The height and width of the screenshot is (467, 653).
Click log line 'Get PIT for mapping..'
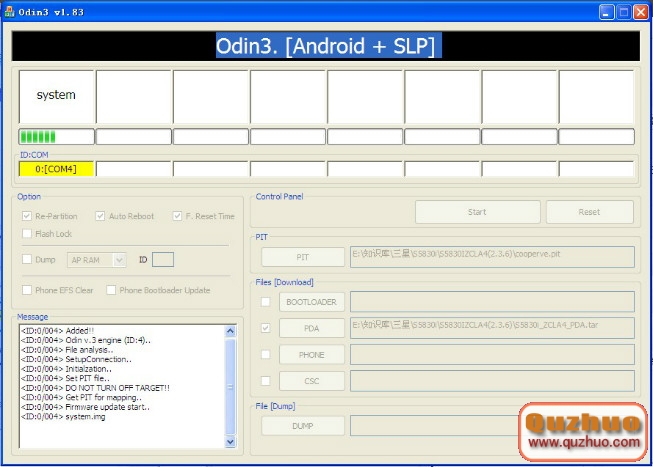[x=81, y=397]
